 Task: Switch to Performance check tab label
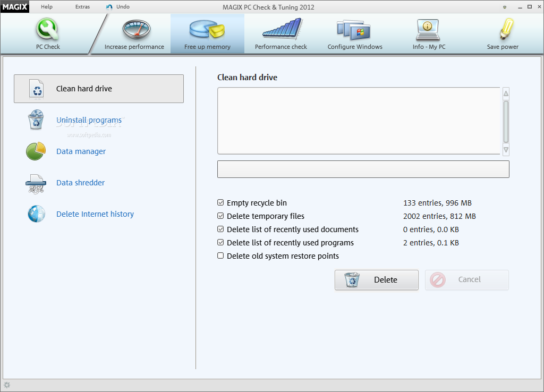click(x=281, y=47)
